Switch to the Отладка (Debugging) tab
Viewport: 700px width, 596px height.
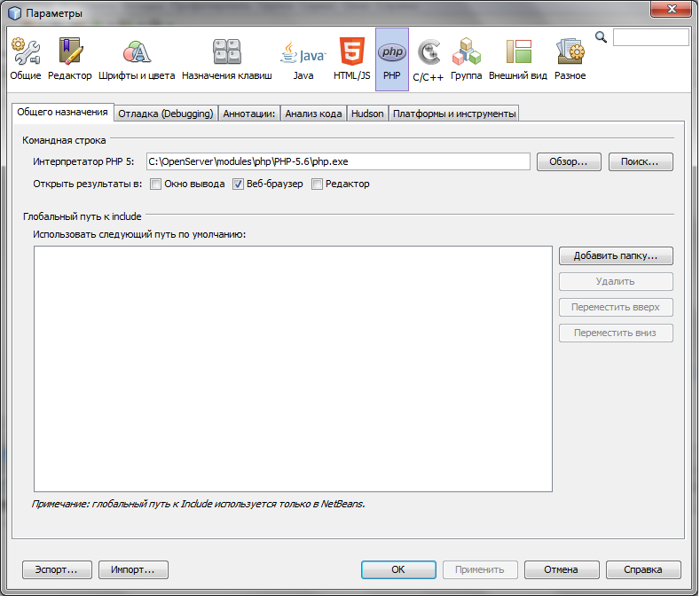point(165,114)
